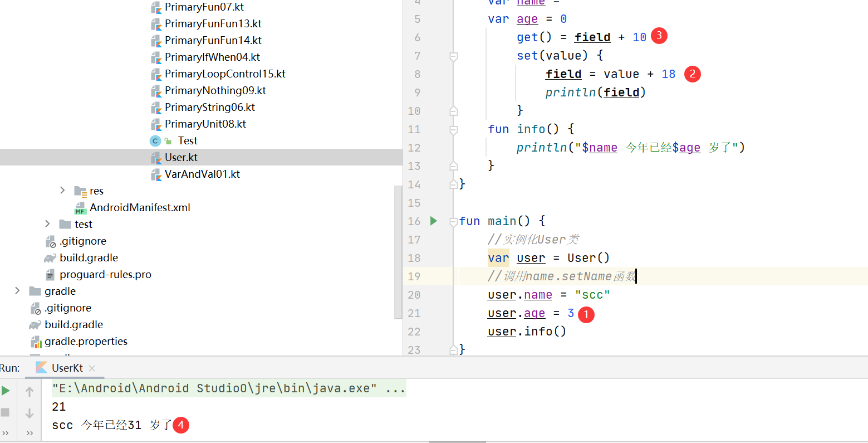Click the java.exe command line output
The height and width of the screenshot is (443, 868).
(x=228, y=388)
